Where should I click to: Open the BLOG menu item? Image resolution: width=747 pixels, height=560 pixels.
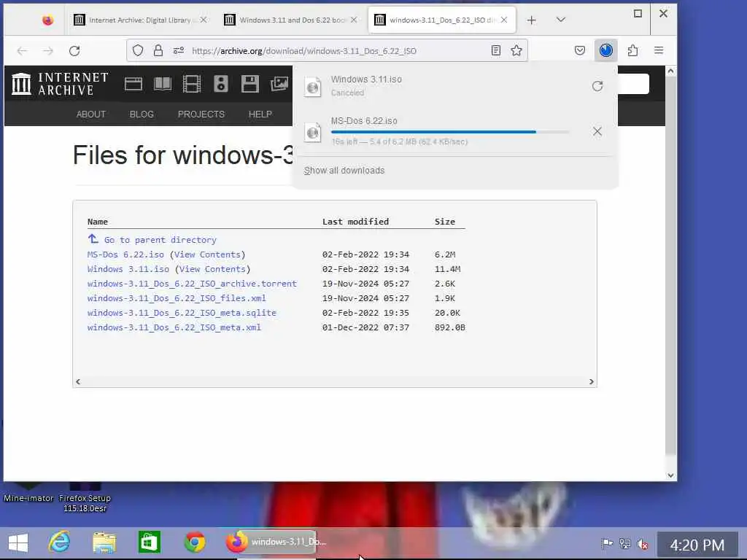coord(142,114)
